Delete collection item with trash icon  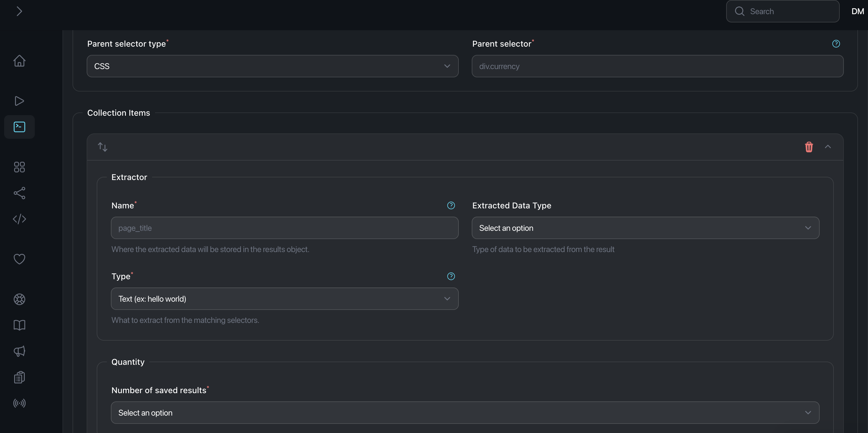(809, 147)
